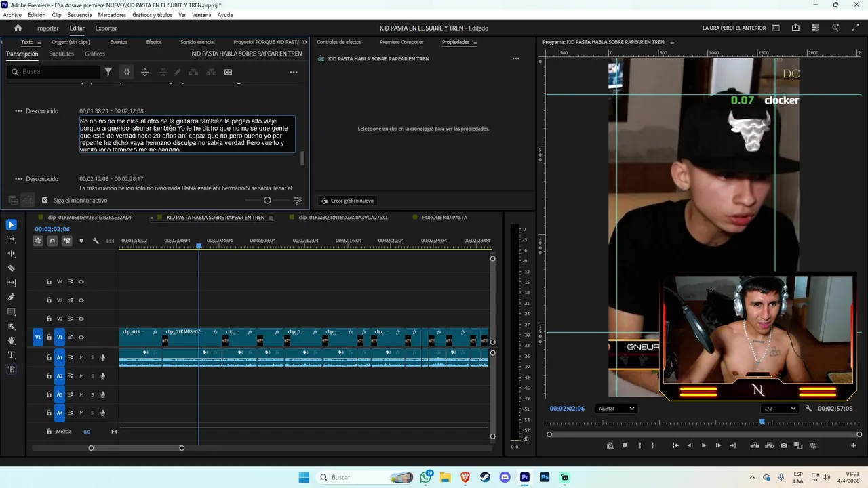Open the Gráficos y títulos menu

(153, 15)
